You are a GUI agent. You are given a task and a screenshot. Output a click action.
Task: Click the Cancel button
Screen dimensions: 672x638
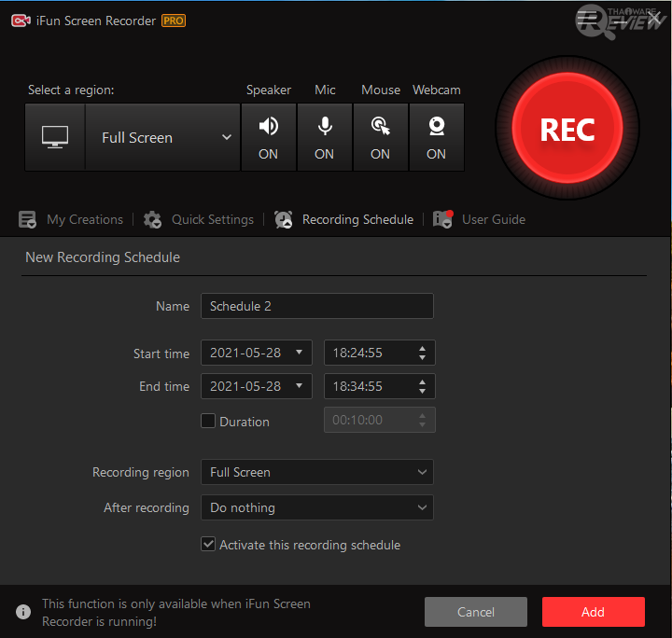click(476, 612)
